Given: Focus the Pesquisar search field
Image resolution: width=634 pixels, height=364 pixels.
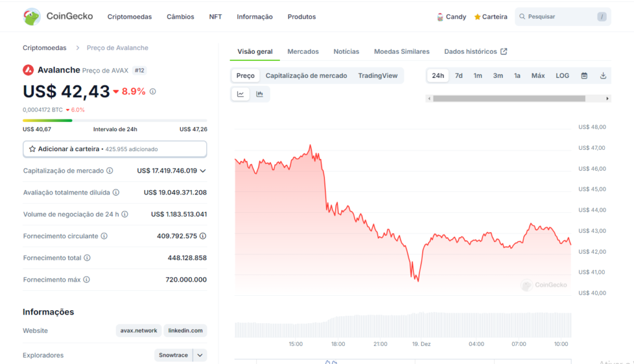Looking at the screenshot, I should pyautogui.click(x=563, y=17).
